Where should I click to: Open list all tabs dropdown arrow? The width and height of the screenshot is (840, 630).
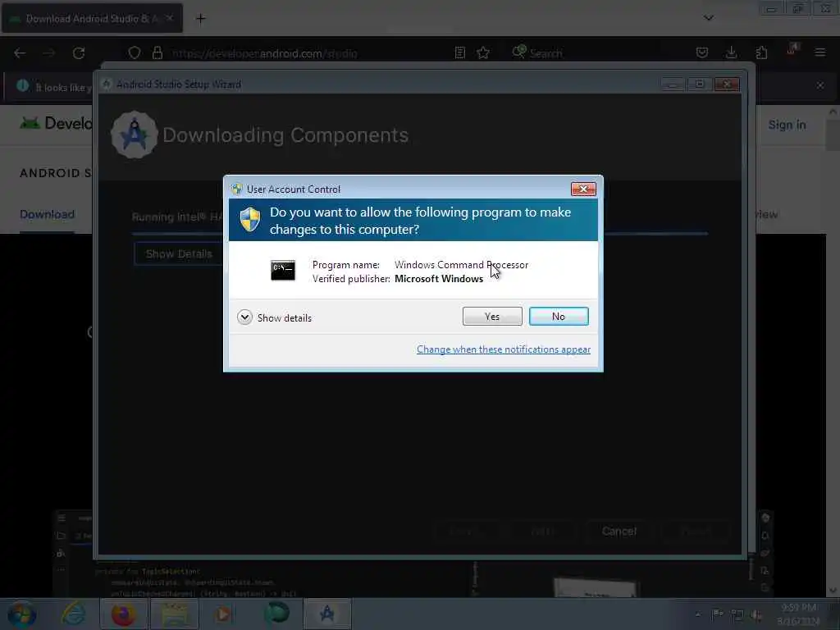click(x=708, y=18)
